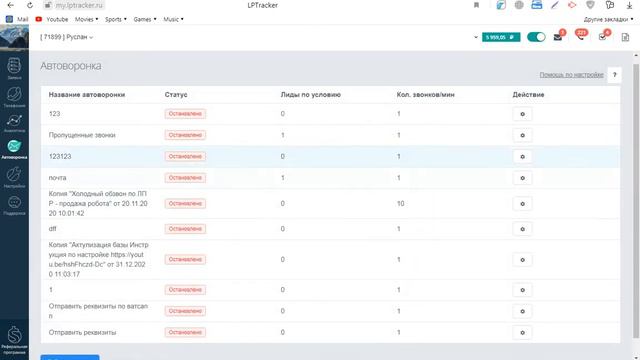The image size is (640, 360).
Task: Click the Название автоворонки column header
Action: 87,95
